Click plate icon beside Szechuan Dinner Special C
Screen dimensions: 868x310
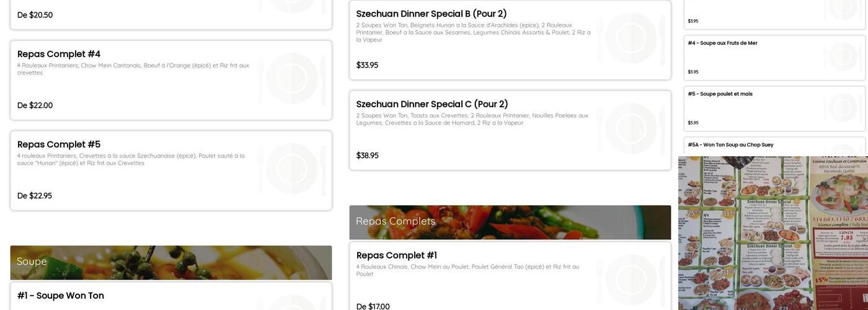pyautogui.click(x=631, y=128)
